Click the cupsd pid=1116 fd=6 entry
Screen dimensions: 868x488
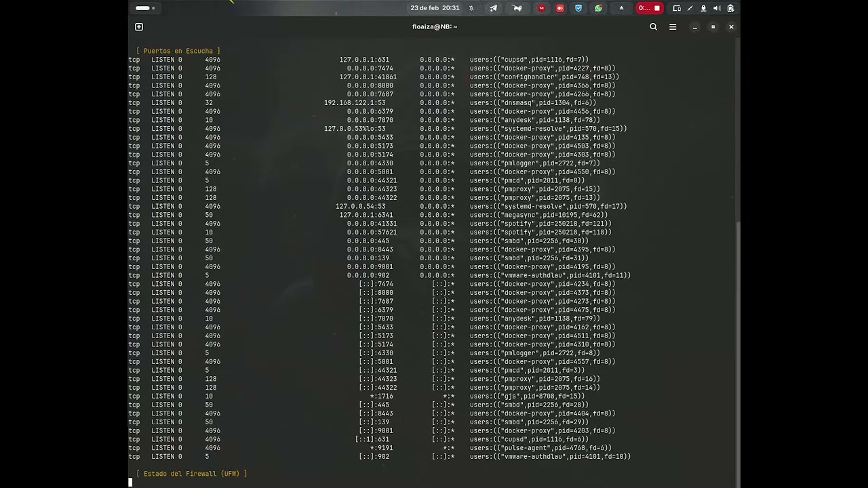pyautogui.click(x=530, y=439)
